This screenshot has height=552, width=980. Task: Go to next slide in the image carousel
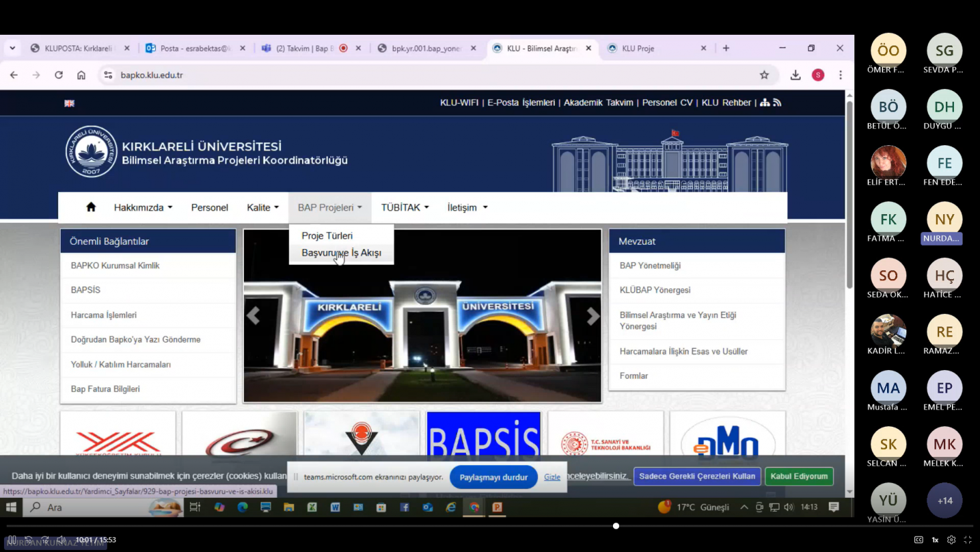coord(592,316)
